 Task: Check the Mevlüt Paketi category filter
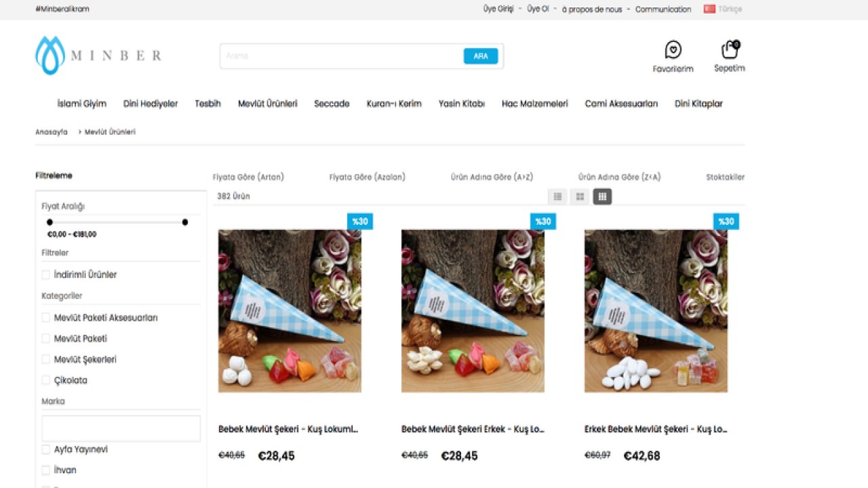[46, 338]
